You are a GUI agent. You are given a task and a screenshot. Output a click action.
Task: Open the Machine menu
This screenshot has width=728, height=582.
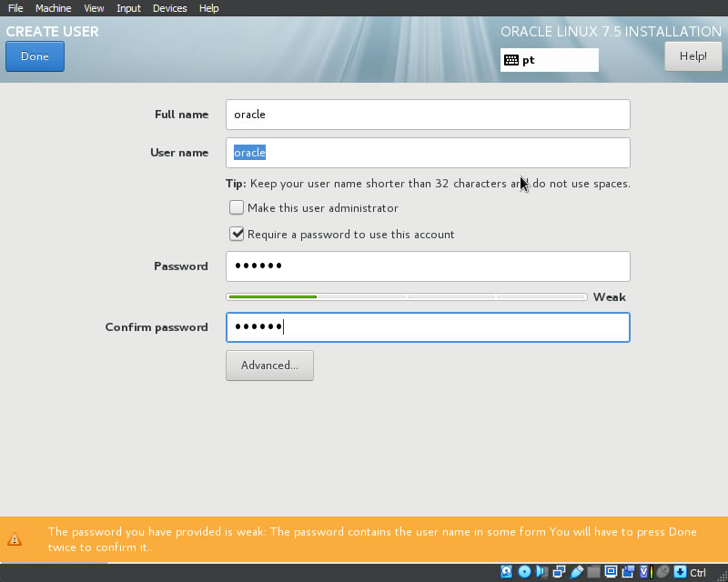[x=54, y=8]
